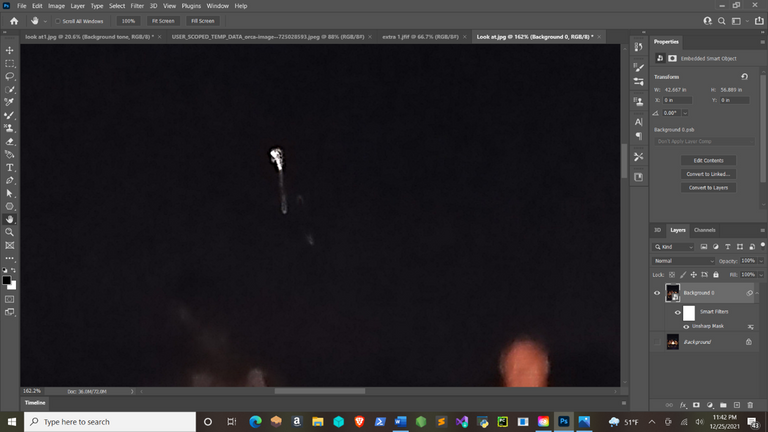Open the Filter menu
Screen dimensions: 768x432
137,6
